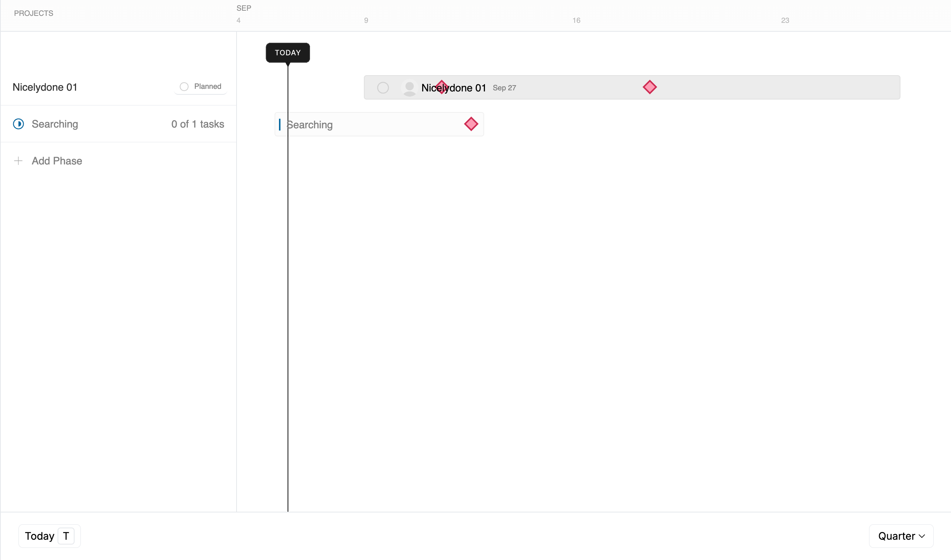Select the milestone diamond on Searching bar
The image size is (951, 560).
[x=471, y=124]
